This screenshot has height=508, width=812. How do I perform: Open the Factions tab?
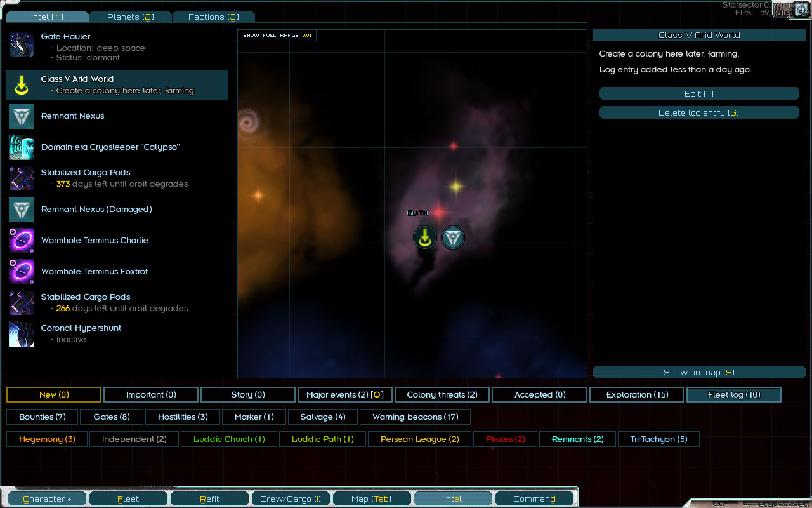pyautogui.click(x=213, y=17)
